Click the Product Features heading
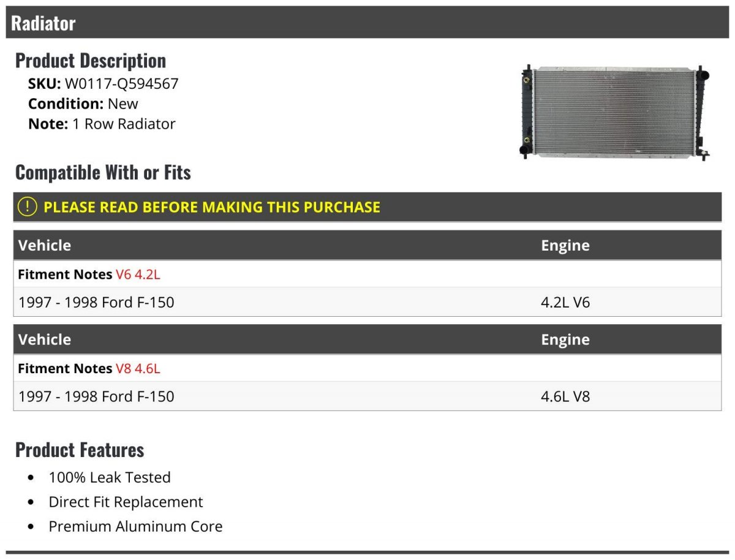The width and height of the screenshot is (735, 560). pos(80,450)
